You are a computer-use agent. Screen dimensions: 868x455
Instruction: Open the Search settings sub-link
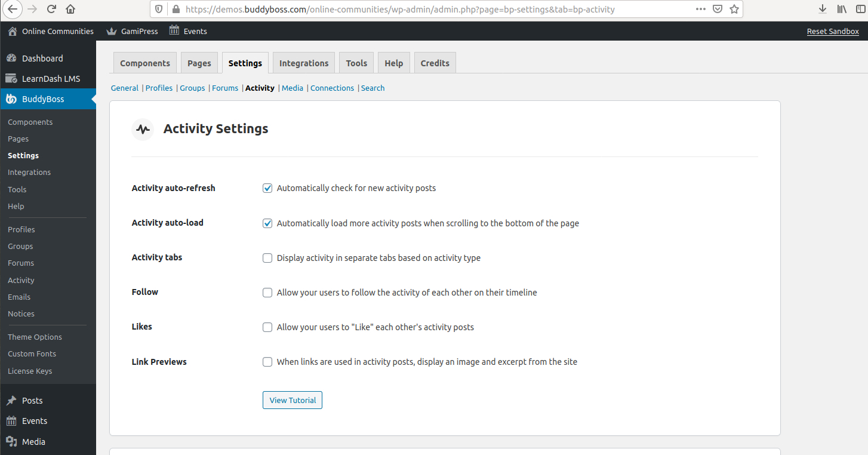pyautogui.click(x=373, y=88)
